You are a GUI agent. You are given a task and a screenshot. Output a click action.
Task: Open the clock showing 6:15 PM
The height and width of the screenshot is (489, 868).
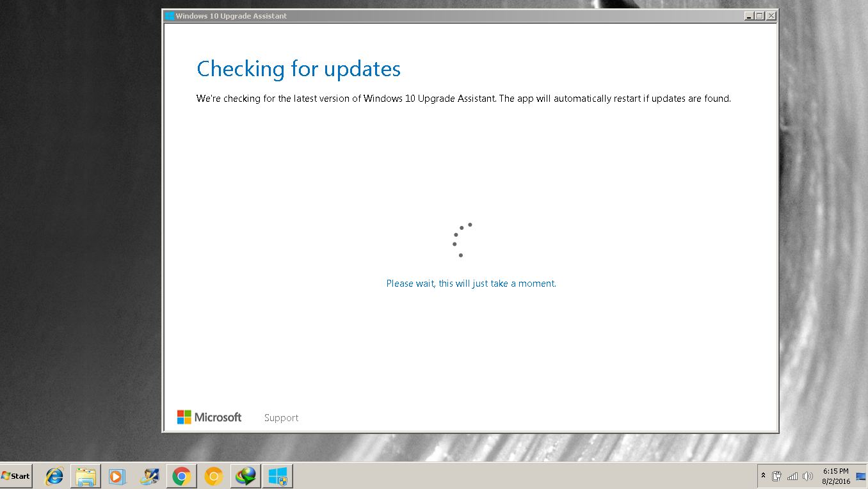tap(836, 476)
